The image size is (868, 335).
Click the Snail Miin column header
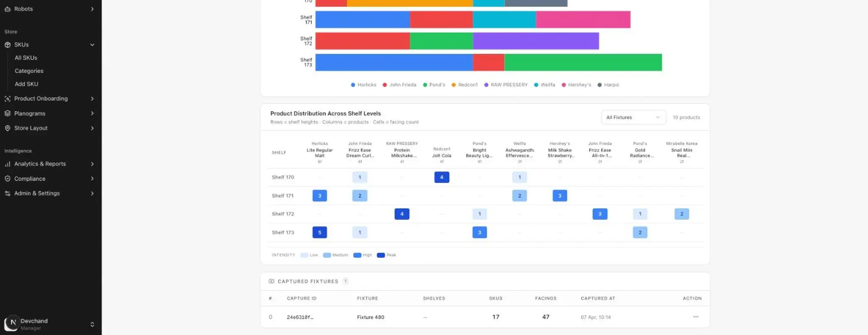coord(682,152)
